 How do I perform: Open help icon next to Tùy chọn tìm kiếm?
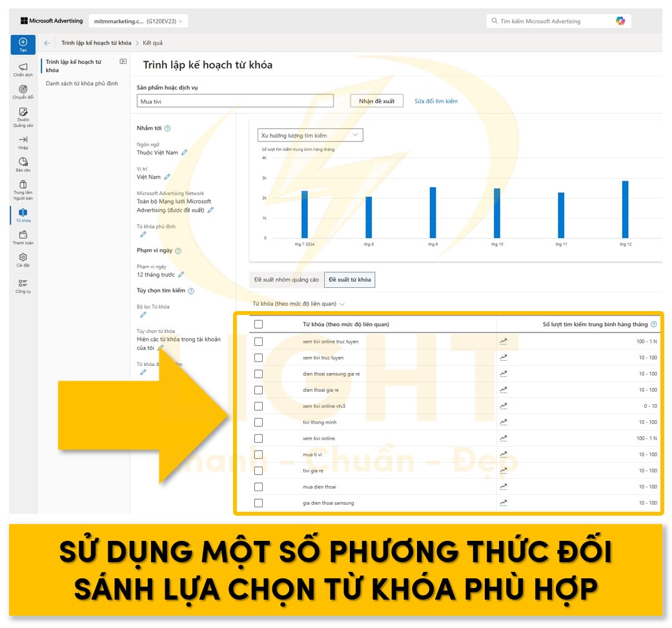click(x=191, y=291)
